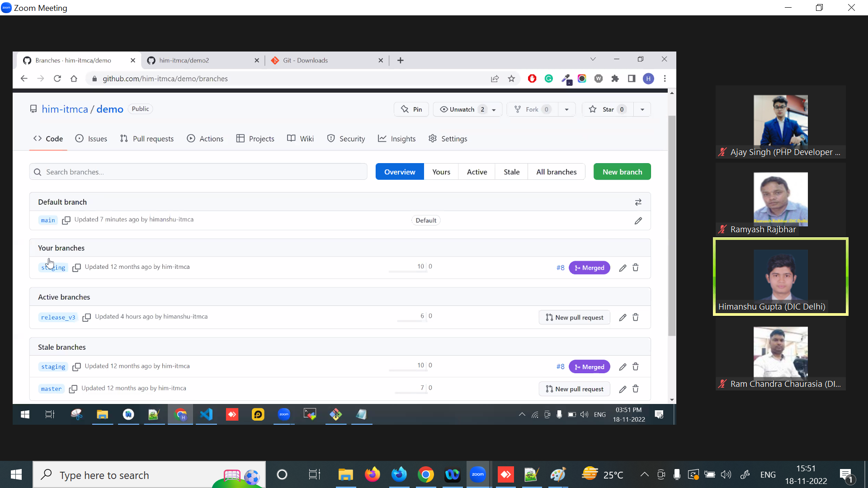Rename the main branch pencil icon
This screenshot has width=868, height=488.
click(x=638, y=221)
